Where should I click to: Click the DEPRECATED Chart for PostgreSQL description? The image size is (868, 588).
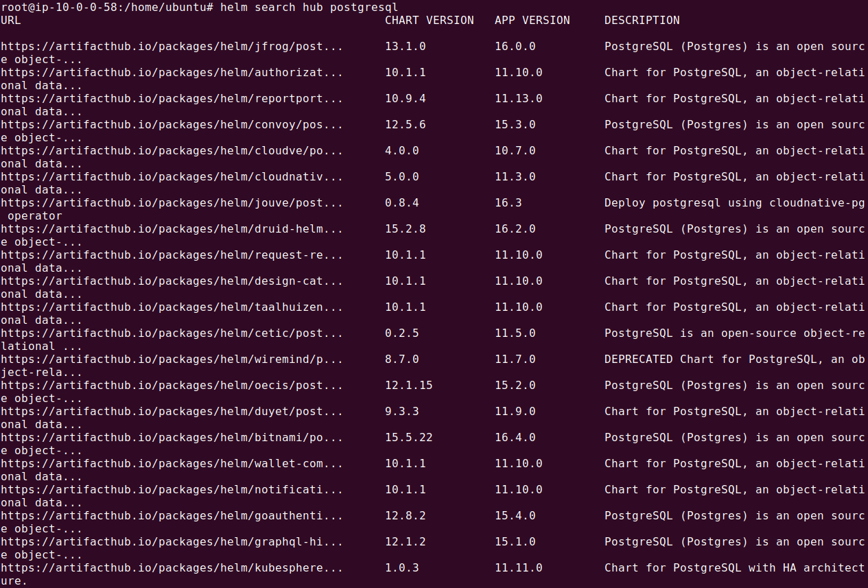(735, 360)
